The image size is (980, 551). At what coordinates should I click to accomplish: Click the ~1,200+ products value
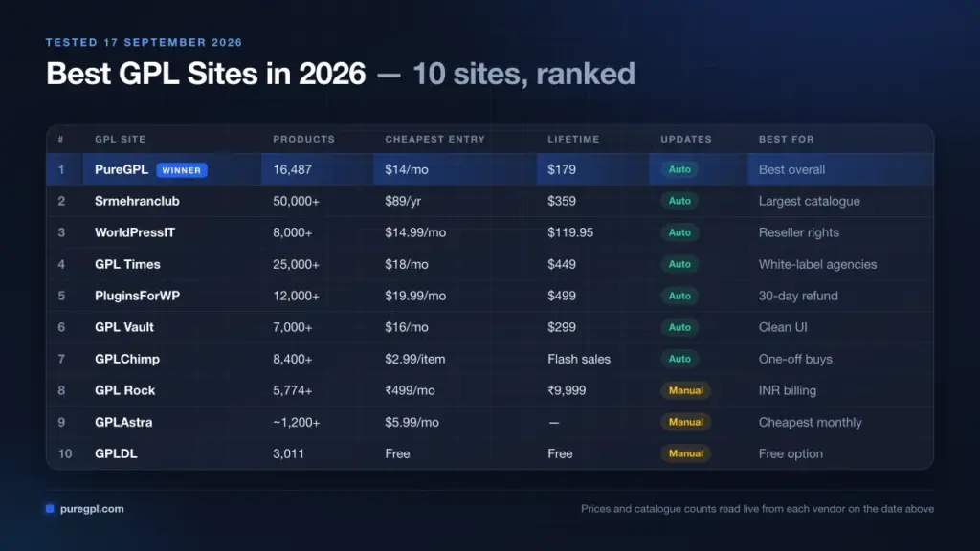pos(297,422)
